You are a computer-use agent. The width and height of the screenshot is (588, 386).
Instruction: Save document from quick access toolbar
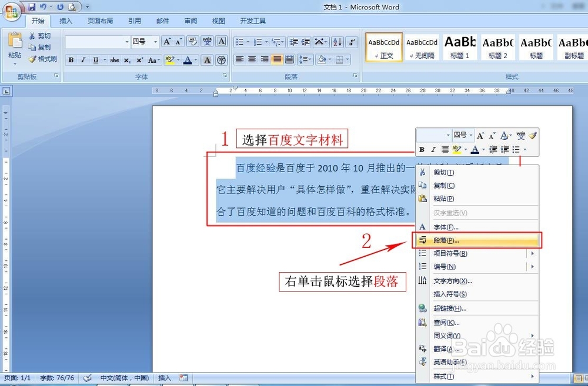click(x=32, y=6)
